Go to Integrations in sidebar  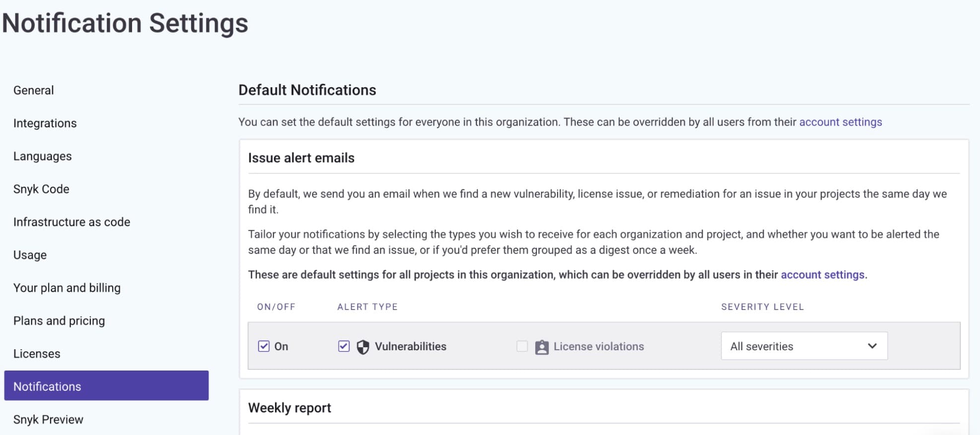click(x=45, y=123)
